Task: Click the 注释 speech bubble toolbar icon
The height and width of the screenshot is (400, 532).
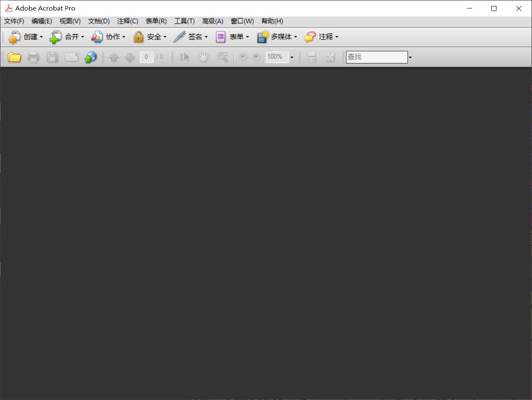Action: (310, 37)
